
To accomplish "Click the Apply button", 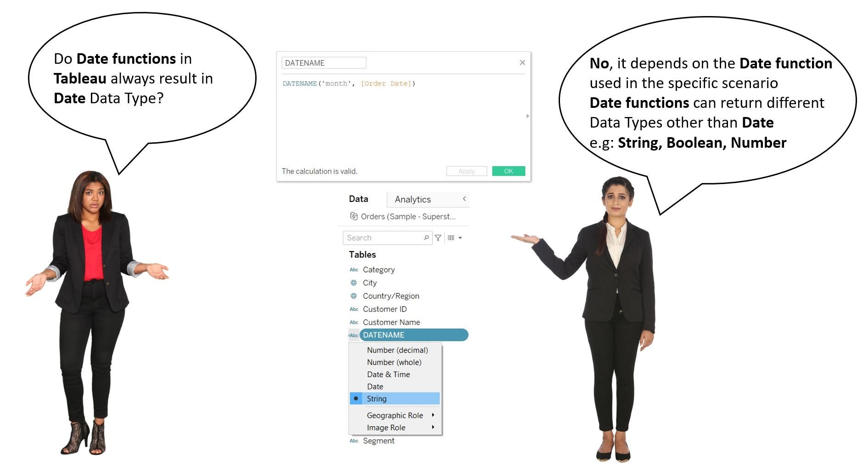I will click(x=466, y=171).
